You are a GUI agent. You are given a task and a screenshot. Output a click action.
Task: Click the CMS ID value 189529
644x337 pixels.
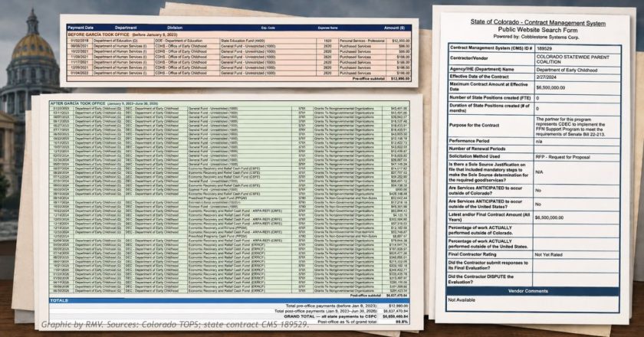[544, 48]
